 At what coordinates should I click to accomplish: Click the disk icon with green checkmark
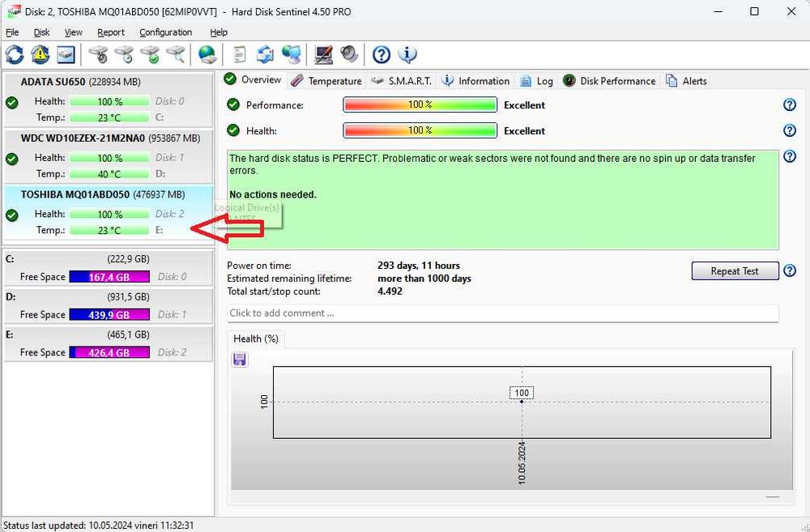pos(151,54)
